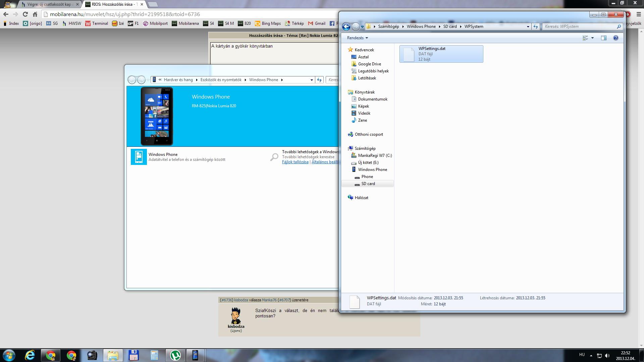
Task: Expand address bar history dropdown in WPSystem window
Action: 528,26
